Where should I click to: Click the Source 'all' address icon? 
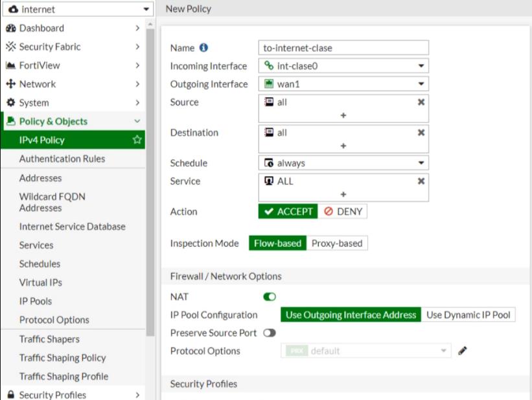tap(269, 102)
